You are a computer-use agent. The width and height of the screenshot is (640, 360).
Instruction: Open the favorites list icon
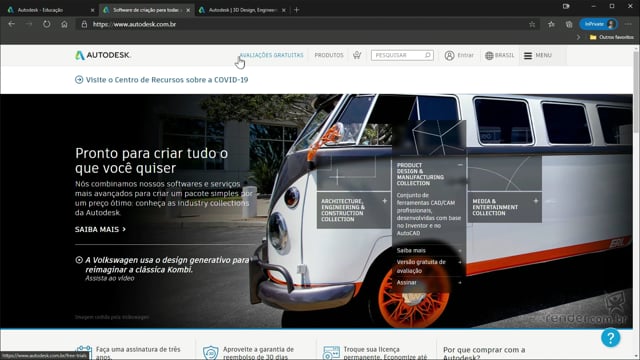click(551, 24)
